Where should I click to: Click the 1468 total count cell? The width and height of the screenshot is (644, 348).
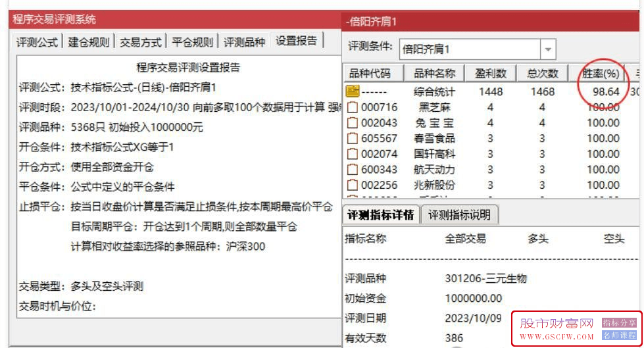coord(543,91)
